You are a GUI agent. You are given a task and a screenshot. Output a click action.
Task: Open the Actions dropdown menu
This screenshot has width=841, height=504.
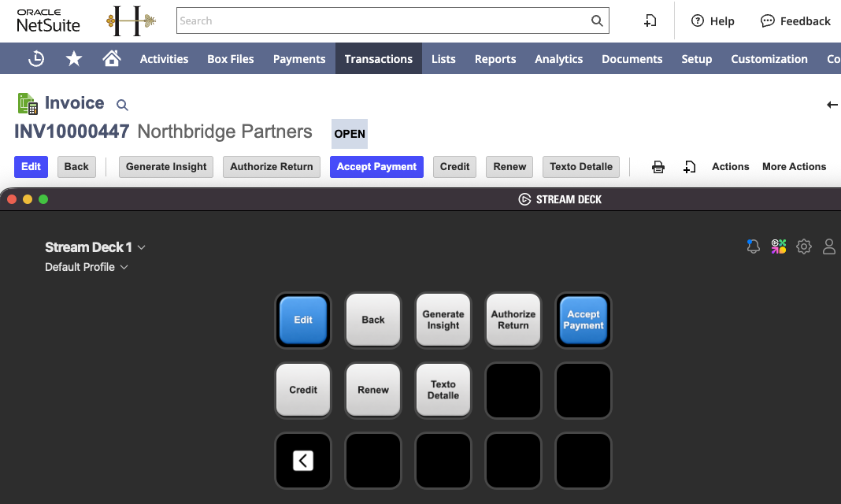[x=730, y=167]
